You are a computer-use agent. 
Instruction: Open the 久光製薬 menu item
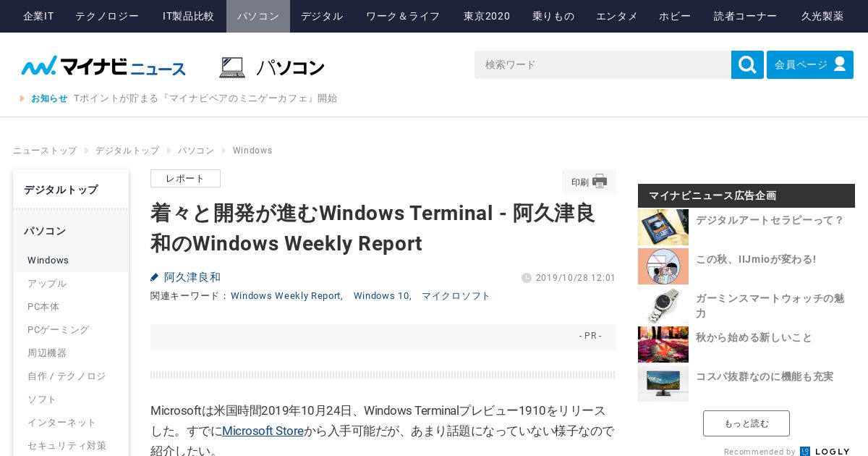(822, 16)
